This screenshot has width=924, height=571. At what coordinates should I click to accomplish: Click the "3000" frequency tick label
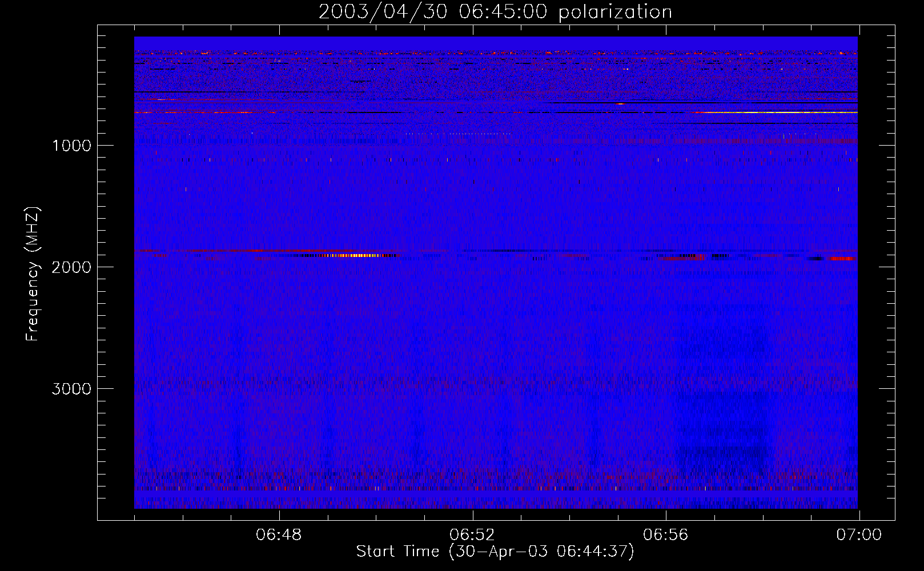click(x=71, y=389)
